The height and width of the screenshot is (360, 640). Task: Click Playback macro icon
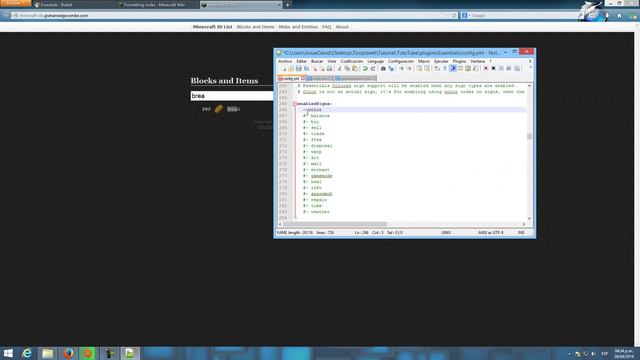click(x=501, y=69)
